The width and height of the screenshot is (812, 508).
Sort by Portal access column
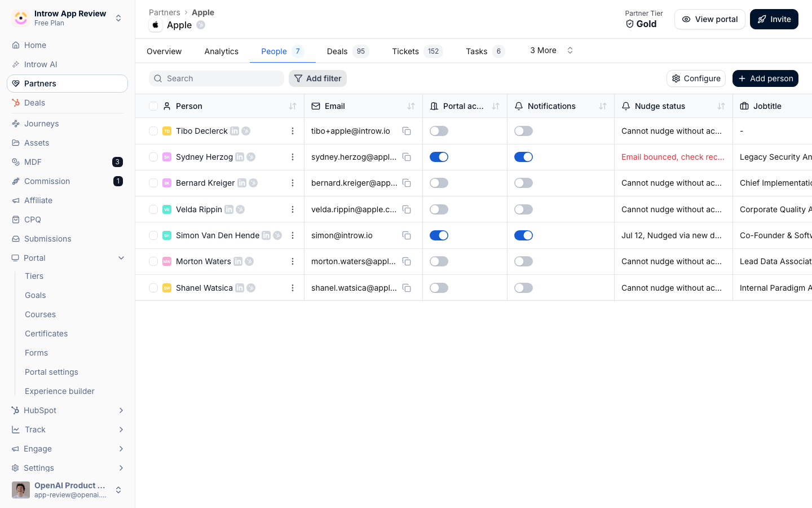click(x=495, y=106)
